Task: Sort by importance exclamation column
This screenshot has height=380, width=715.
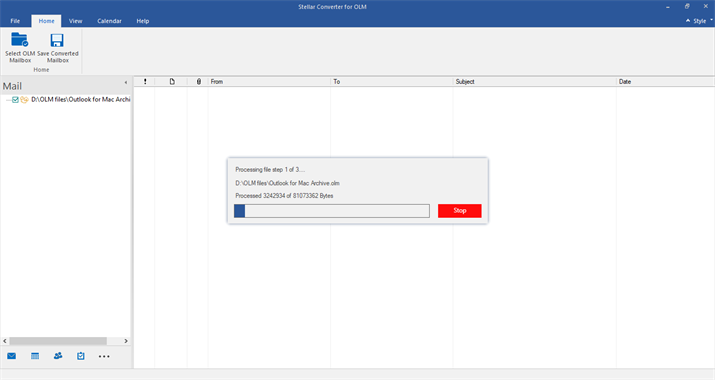Action: (145, 82)
